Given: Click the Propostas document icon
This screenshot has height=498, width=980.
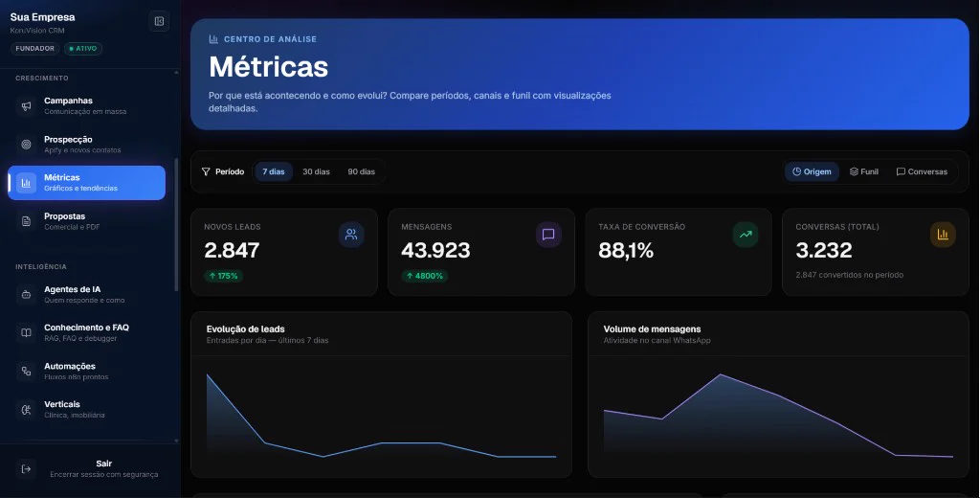Looking at the screenshot, I should coord(26,221).
